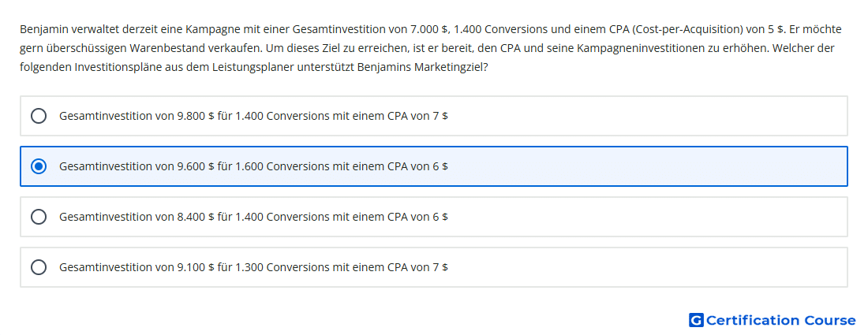This screenshot has height=335, width=868.
Task: Select the radio button for 9.800 $ investment
Action: tap(38, 116)
